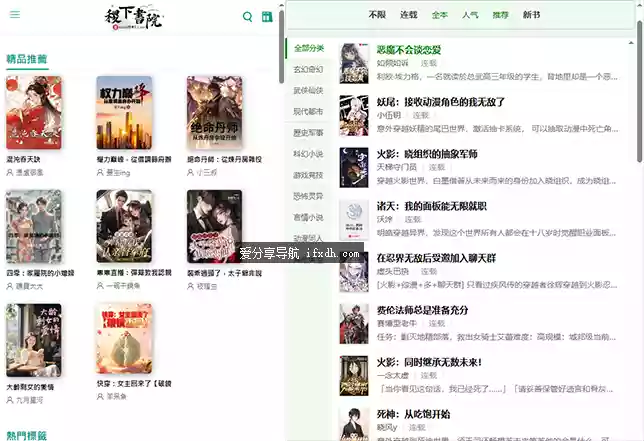Image resolution: width=644 pixels, height=441 pixels.
Task: Open book title 死神：从吃饱开始
Action: click(413, 414)
